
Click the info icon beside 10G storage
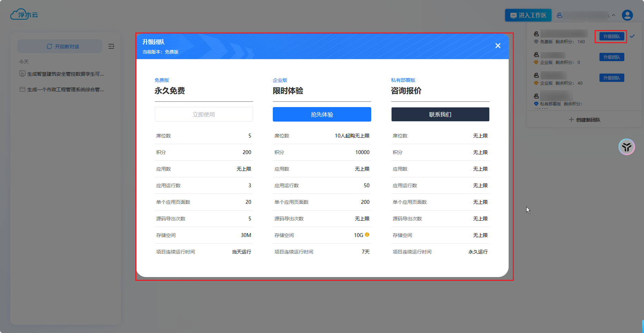pos(367,235)
